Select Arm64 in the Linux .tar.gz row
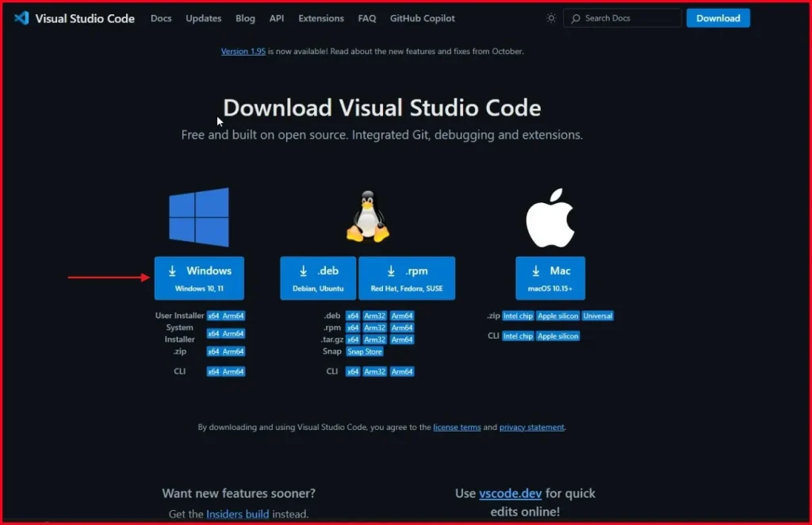 pyautogui.click(x=402, y=339)
